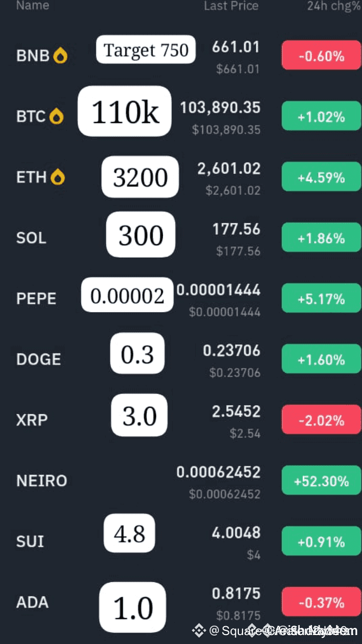Click the 300 target badge beside SOL

[140, 235]
